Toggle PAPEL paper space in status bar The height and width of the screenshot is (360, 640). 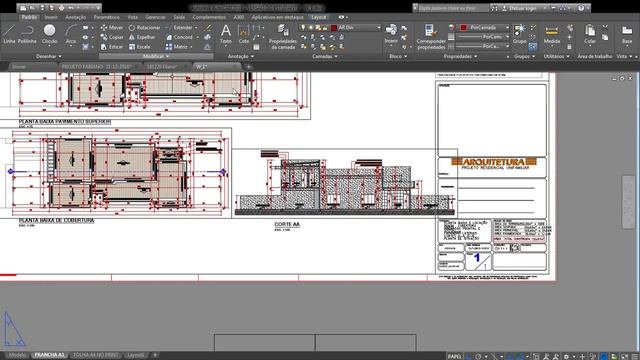point(454,356)
